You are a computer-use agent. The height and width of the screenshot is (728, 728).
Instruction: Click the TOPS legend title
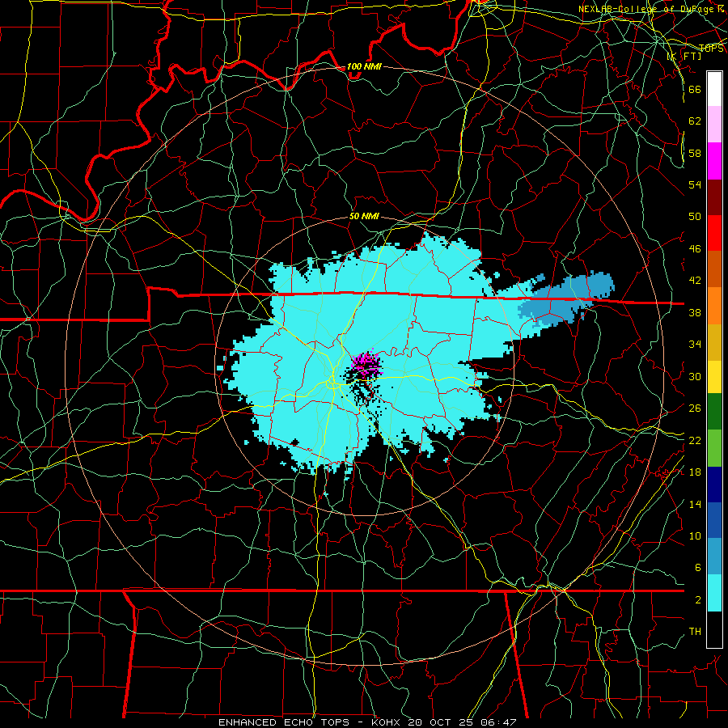711,49
